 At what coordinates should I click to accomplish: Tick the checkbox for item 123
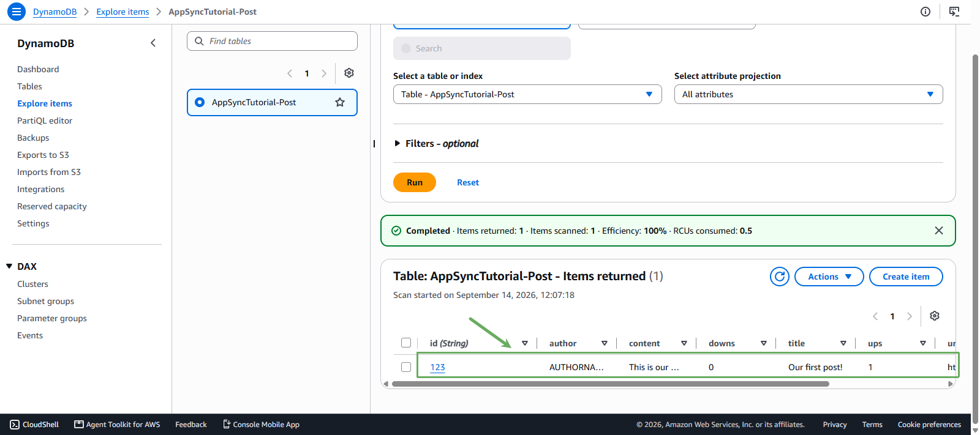pyautogui.click(x=406, y=367)
